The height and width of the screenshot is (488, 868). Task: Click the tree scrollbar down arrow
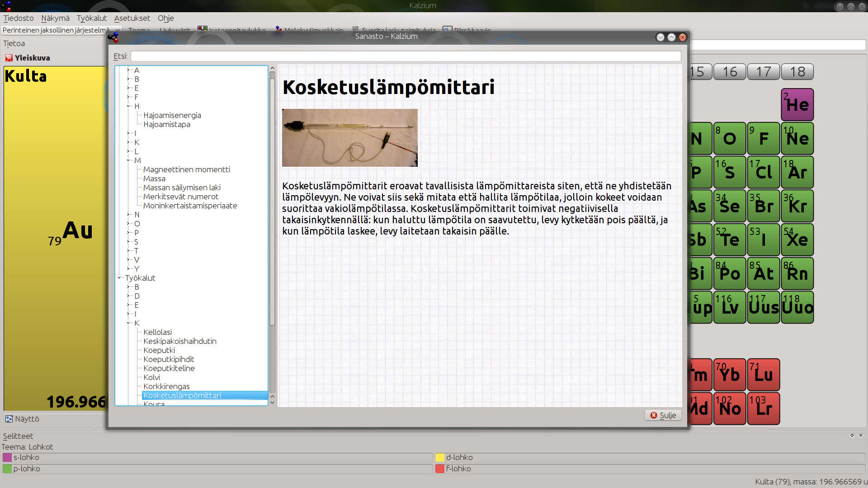tap(272, 402)
